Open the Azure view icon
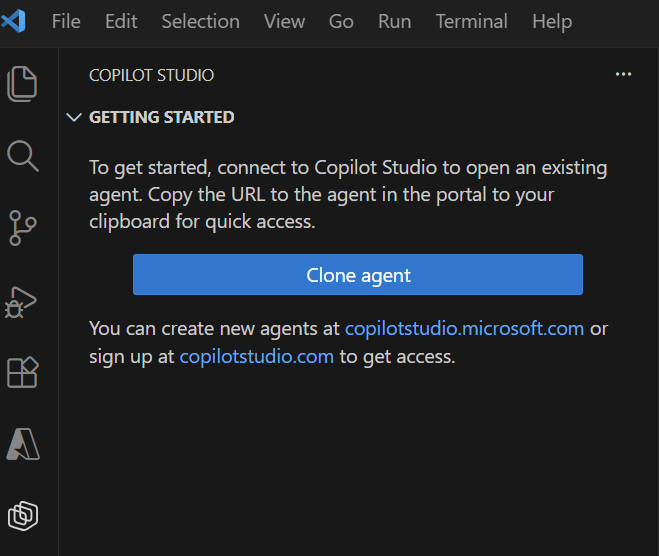Screen dimensions: 659x556 coord(22,443)
